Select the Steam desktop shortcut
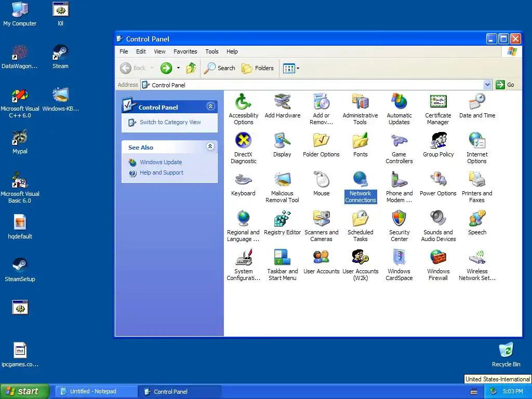532x399 pixels. tap(60, 57)
